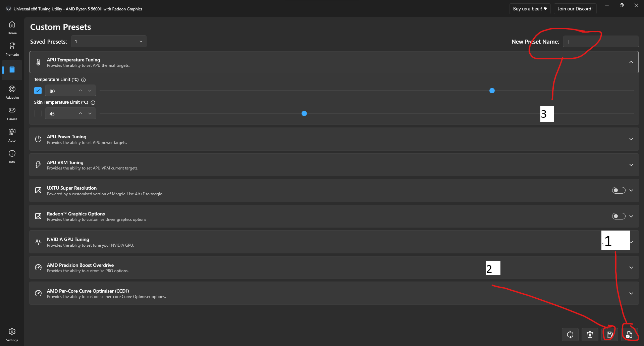Click the Buy us a beer button
Image resolution: width=644 pixels, height=346 pixels.
click(530, 9)
